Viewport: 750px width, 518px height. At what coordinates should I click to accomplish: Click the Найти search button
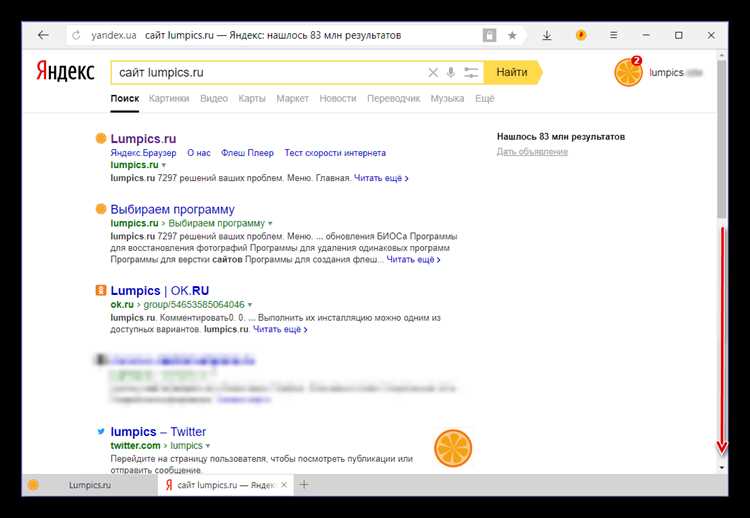point(512,72)
